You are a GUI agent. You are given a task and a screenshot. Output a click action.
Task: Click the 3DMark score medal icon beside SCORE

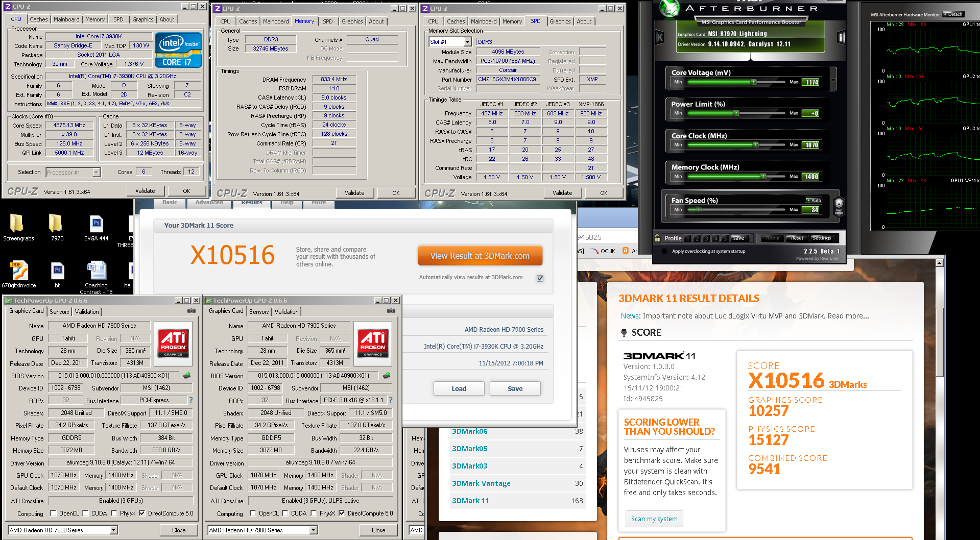click(x=624, y=333)
